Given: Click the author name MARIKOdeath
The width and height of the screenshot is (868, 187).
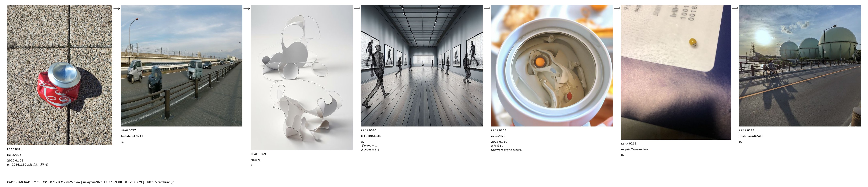Looking at the screenshot, I should (x=371, y=136).
